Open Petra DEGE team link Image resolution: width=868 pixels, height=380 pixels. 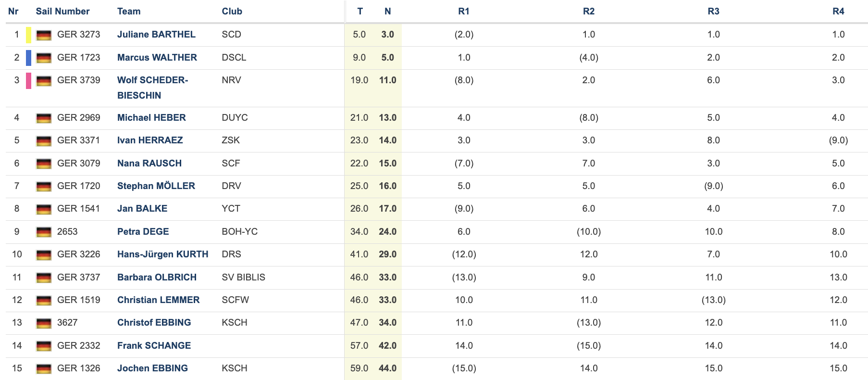tap(143, 232)
